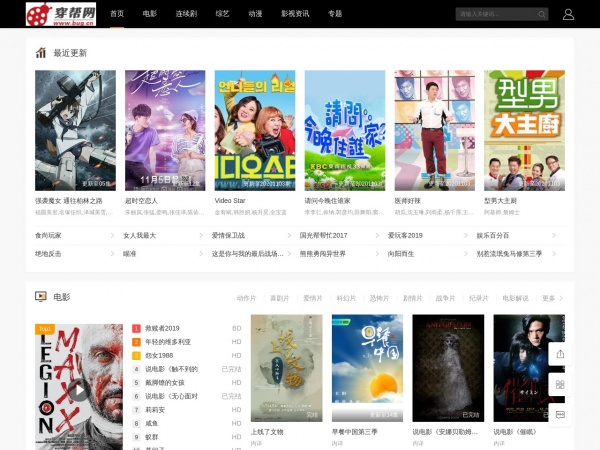600x450 pixels.
Task: Open the 瞄准 link
Action: click(130, 254)
